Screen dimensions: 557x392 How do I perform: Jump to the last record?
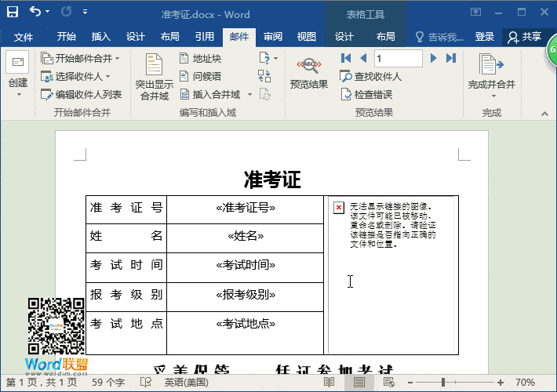(x=451, y=59)
